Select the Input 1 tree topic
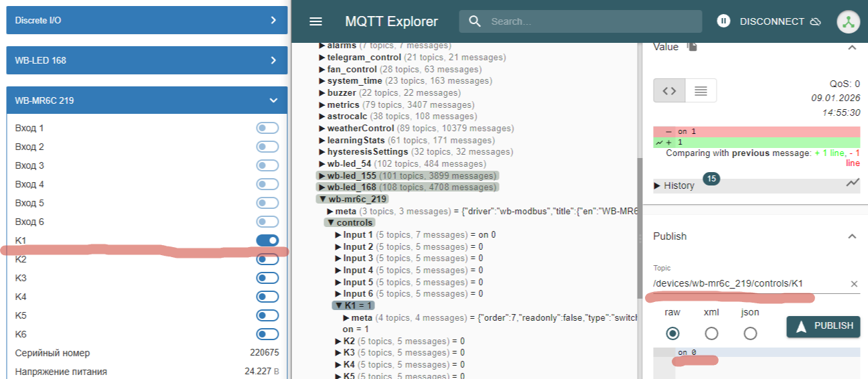This screenshot has width=868, height=379. [358, 235]
